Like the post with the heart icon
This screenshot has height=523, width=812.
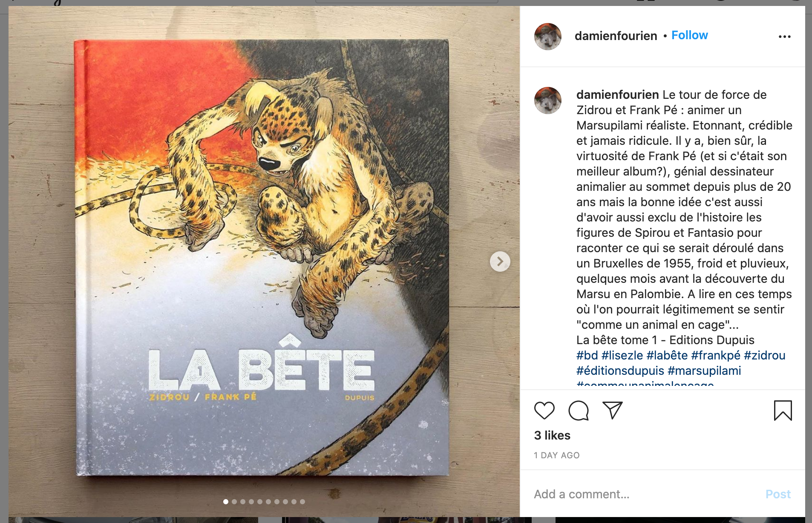pyautogui.click(x=544, y=411)
